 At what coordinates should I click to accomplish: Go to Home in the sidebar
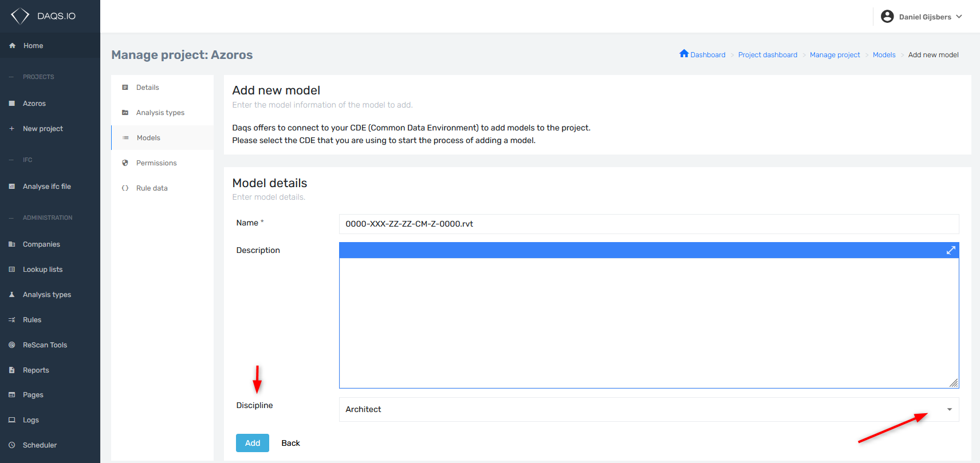click(50, 46)
